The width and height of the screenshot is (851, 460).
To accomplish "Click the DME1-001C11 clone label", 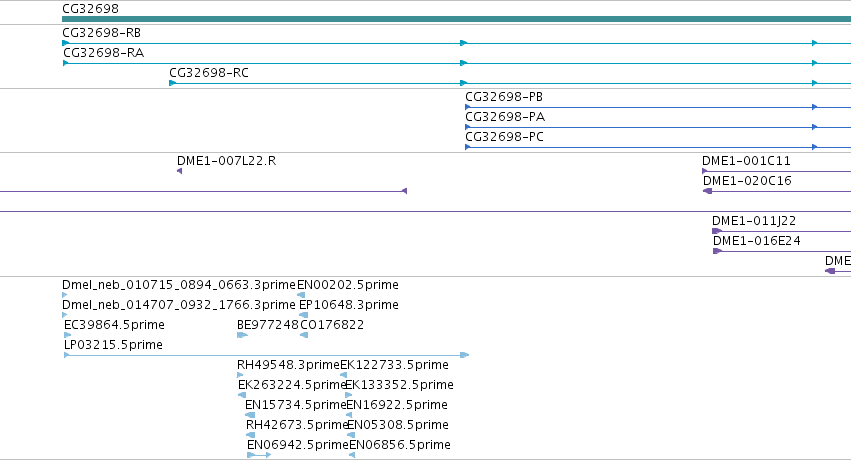I will (x=746, y=161).
